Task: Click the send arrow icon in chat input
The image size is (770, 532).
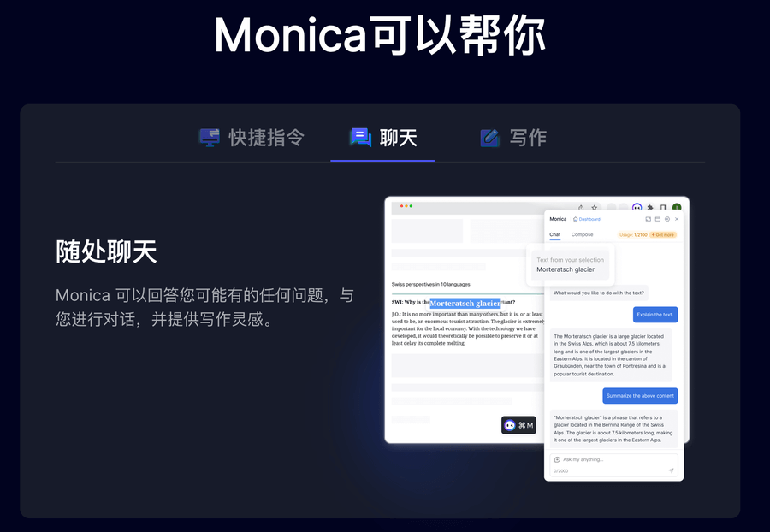Action: 671,470
